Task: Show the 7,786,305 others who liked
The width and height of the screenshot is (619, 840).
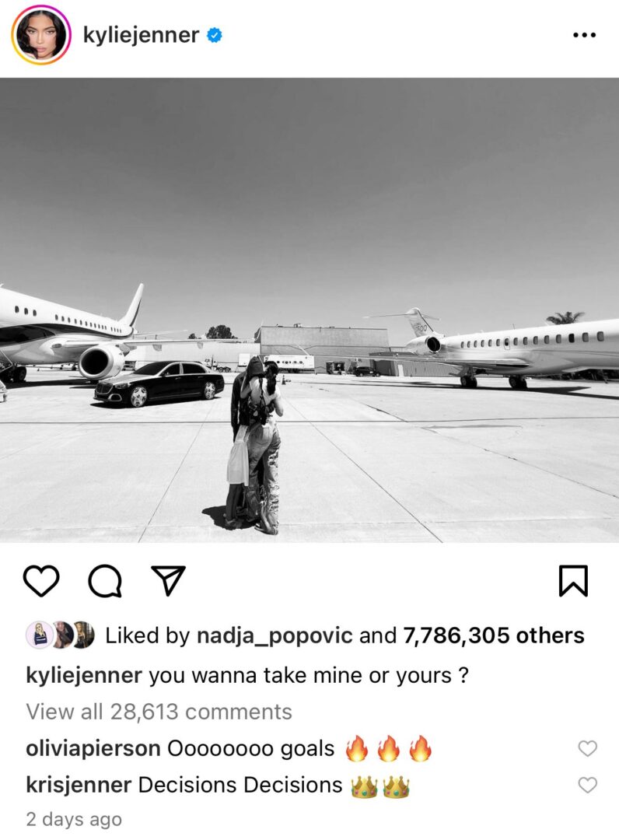Action: 493,635
